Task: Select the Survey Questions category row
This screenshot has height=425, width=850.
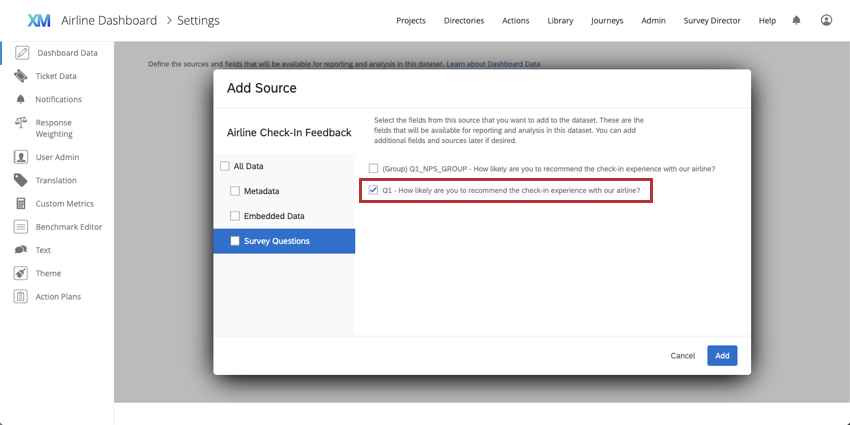Action: 284,241
